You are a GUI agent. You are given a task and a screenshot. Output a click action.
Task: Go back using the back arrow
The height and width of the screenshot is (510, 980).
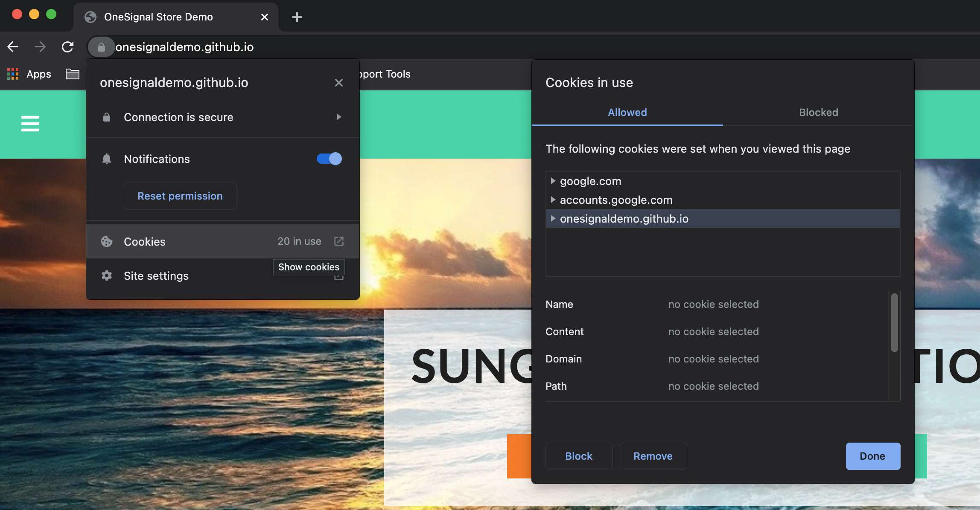point(13,47)
